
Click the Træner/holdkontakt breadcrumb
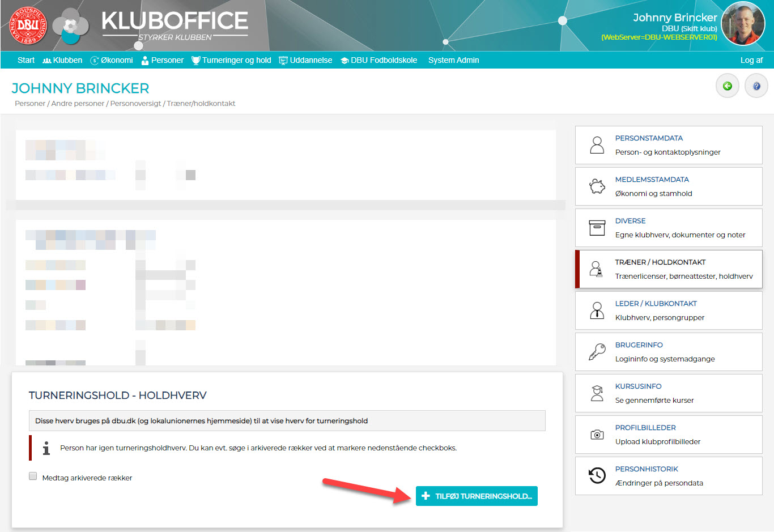point(201,104)
